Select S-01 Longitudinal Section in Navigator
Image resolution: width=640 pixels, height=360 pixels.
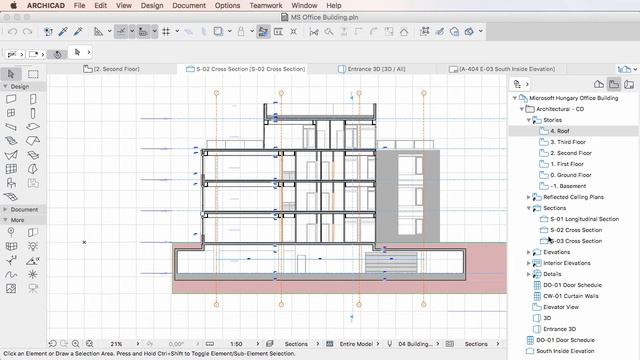click(584, 219)
